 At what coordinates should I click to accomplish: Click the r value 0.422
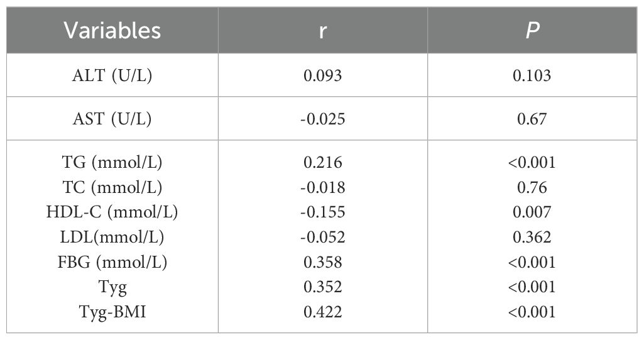[x=323, y=311]
